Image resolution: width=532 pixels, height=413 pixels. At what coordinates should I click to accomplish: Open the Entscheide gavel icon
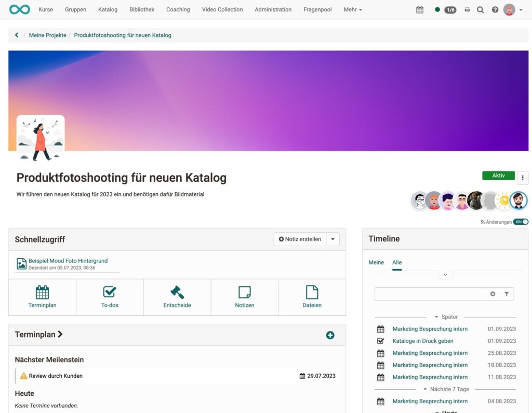pyautogui.click(x=177, y=292)
